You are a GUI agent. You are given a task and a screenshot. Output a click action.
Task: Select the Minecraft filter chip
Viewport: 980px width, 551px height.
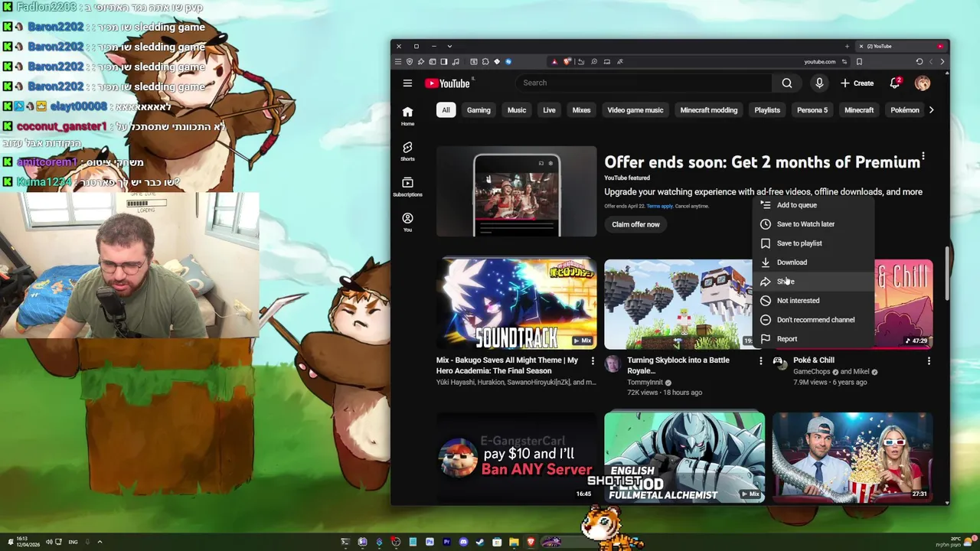tap(859, 110)
